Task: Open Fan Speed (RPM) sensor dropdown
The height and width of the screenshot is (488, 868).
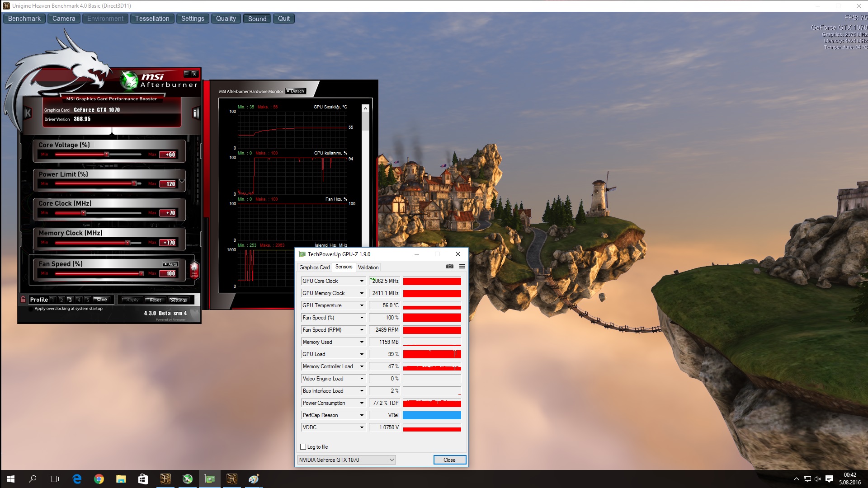Action: pyautogui.click(x=362, y=330)
